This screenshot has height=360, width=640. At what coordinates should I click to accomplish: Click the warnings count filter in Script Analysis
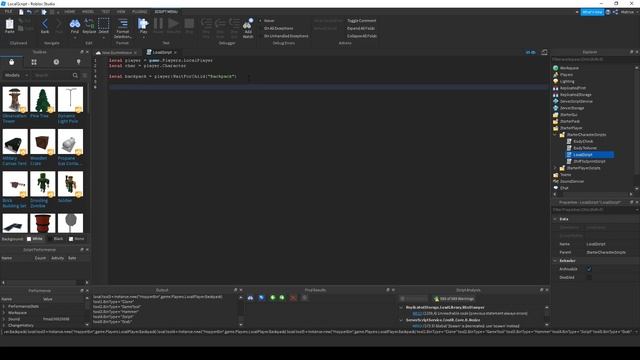click(x=454, y=299)
